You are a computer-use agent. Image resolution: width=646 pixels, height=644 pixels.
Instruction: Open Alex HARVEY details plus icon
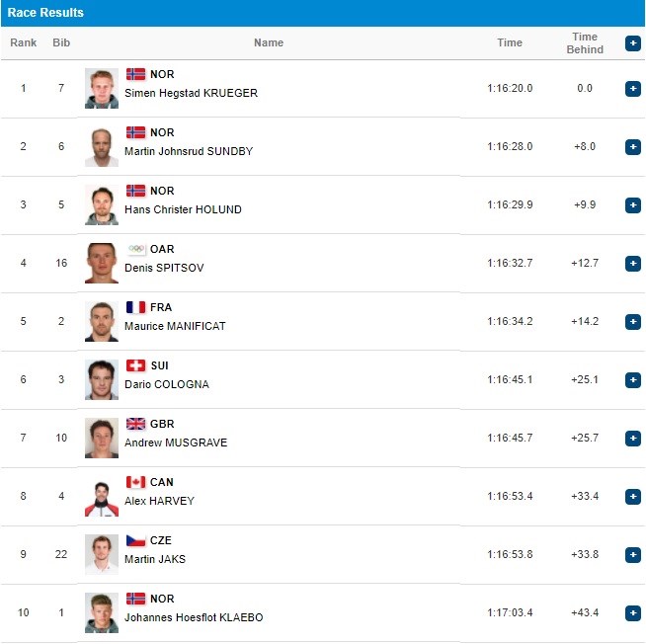632,497
